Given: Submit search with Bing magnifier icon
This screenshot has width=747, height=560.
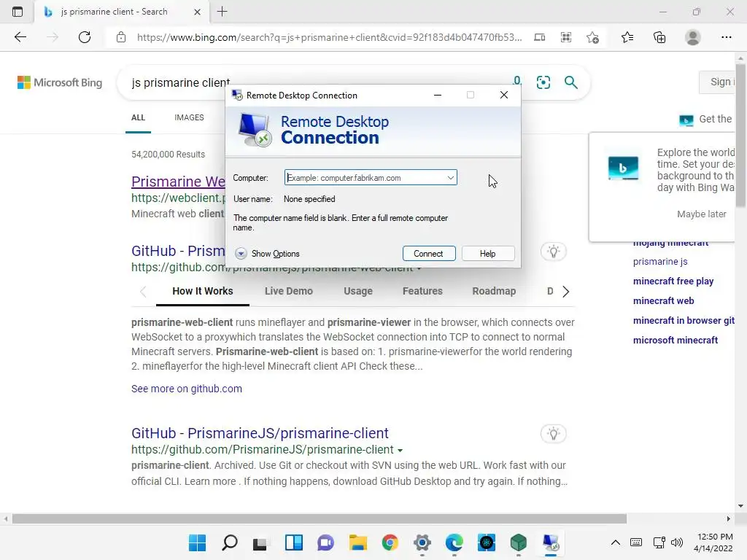Looking at the screenshot, I should point(570,82).
